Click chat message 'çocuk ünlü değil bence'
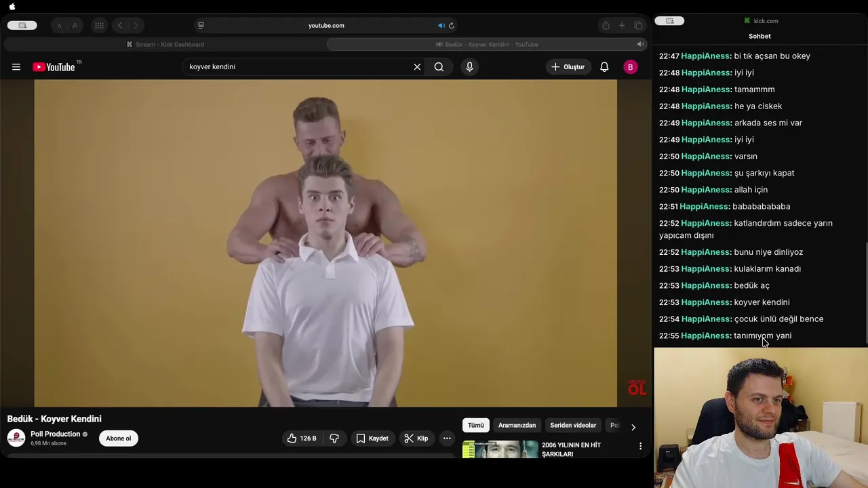The width and height of the screenshot is (868, 488). click(x=779, y=319)
